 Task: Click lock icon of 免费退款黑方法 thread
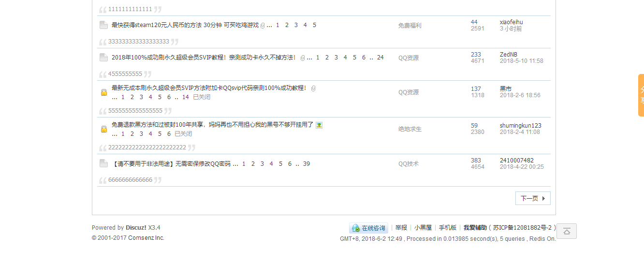(103, 129)
